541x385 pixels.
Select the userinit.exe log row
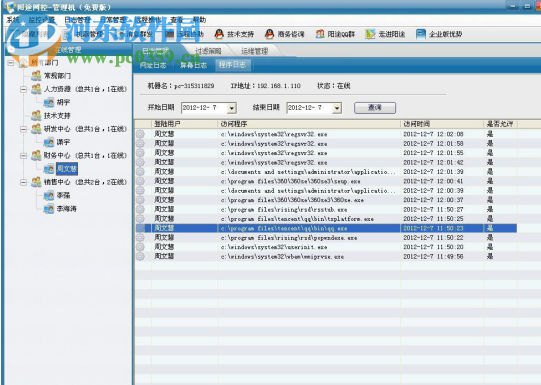pyautogui.click(x=326, y=247)
